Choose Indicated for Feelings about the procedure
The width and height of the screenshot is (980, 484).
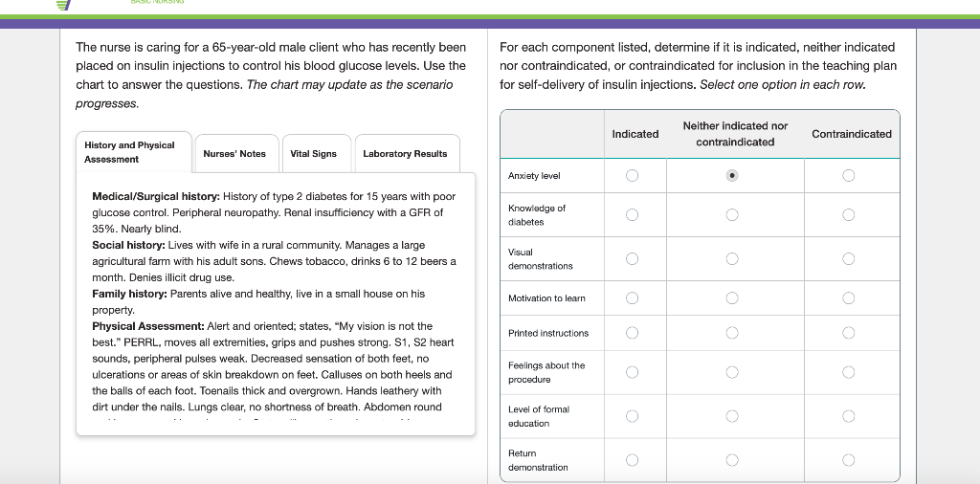632,372
